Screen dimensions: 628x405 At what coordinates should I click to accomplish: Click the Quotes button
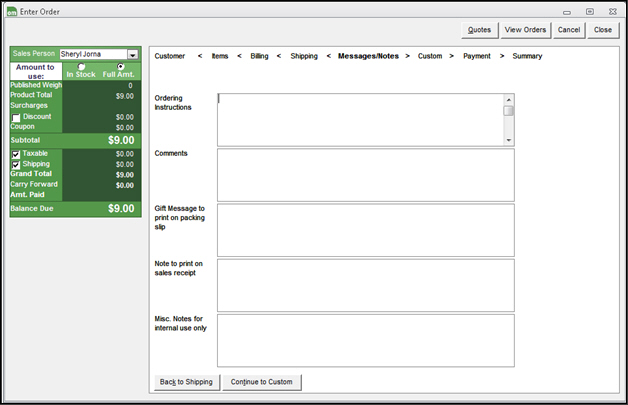[480, 30]
